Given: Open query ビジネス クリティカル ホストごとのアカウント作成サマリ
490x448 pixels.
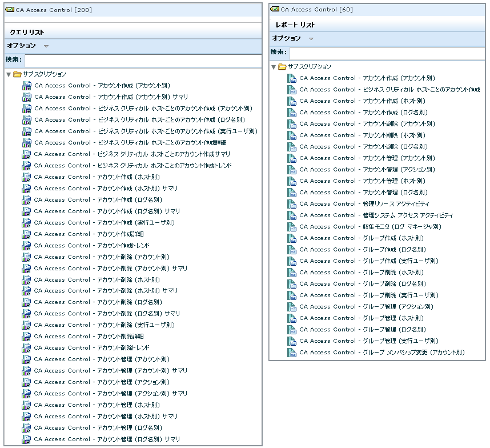Looking at the screenshot, I should pos(132,154).
